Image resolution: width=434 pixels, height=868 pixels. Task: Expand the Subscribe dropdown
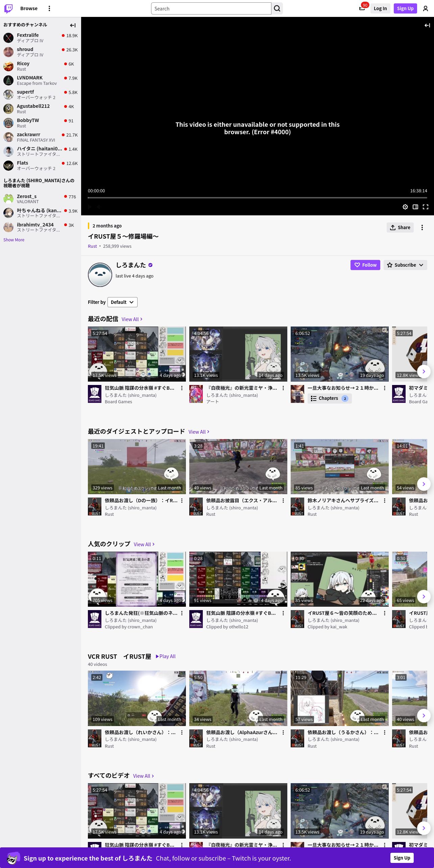[405, 265]
